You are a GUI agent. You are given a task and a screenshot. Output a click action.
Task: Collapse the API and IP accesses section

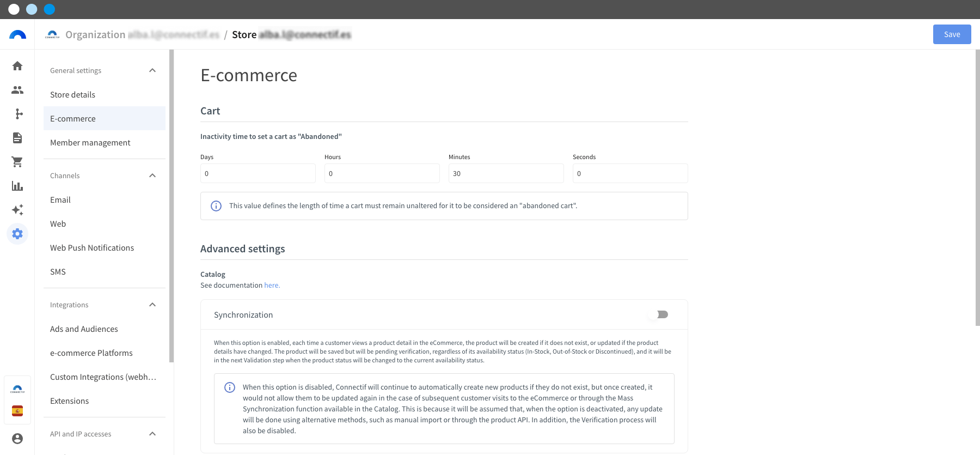[x=152, y=434]
